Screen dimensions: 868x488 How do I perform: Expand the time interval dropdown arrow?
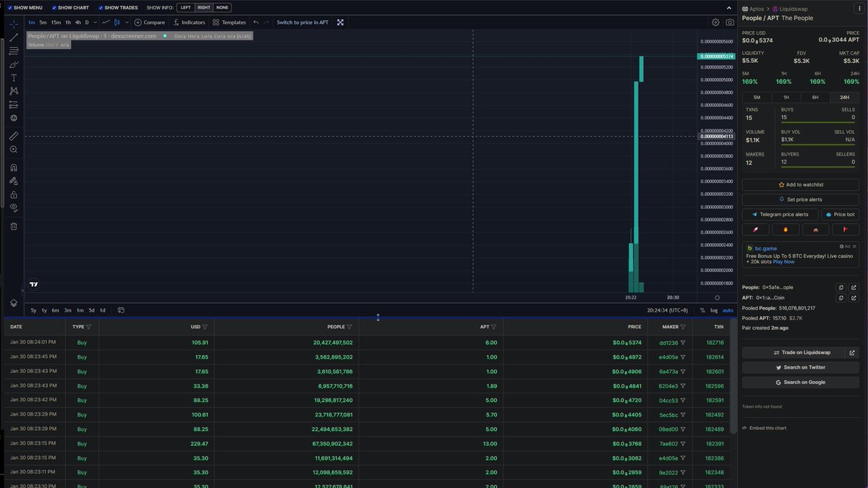95,22
